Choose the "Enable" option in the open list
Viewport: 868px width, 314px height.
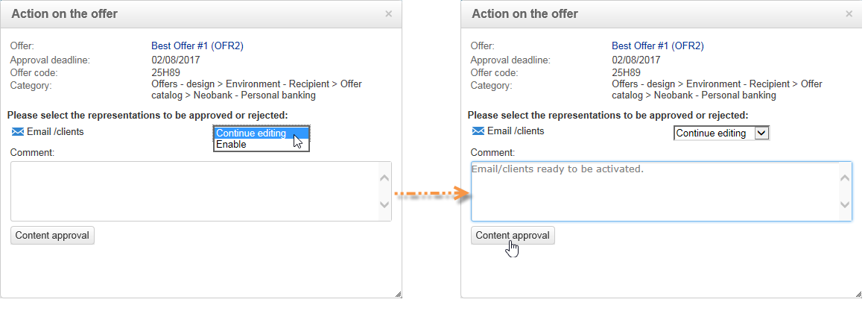coord(231,145)
